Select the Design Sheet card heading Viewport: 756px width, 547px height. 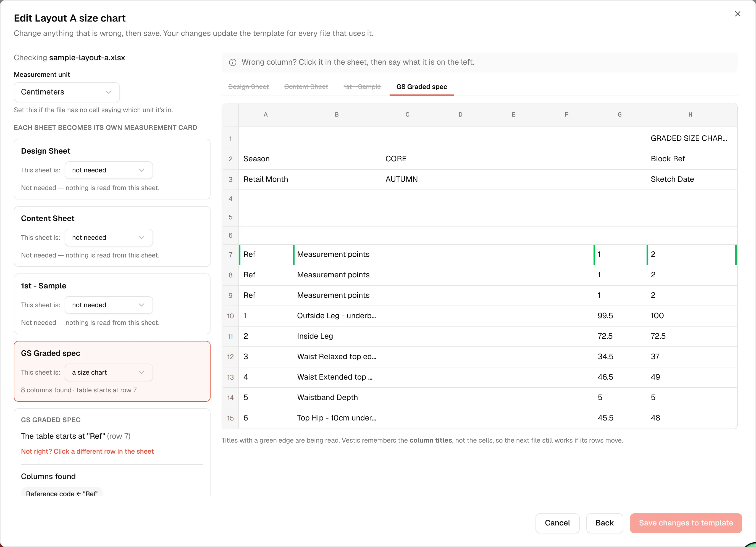pyautogui.click(x=46, y=151)
